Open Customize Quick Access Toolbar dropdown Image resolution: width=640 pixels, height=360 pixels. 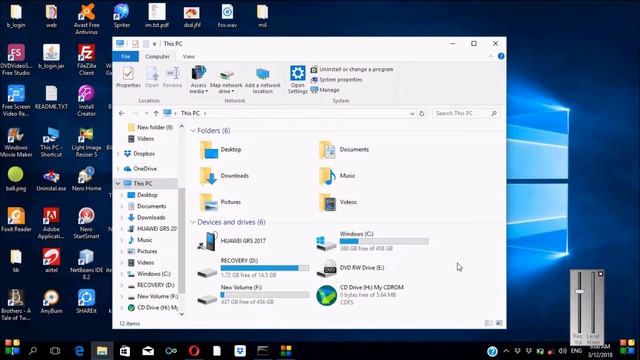[154, 44]
